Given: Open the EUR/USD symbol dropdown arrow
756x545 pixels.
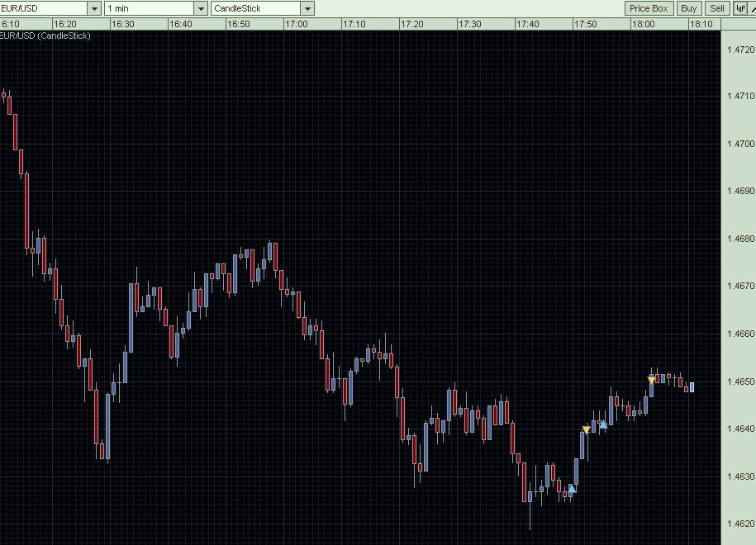Looking at the screenshot, I should (94, 8).
